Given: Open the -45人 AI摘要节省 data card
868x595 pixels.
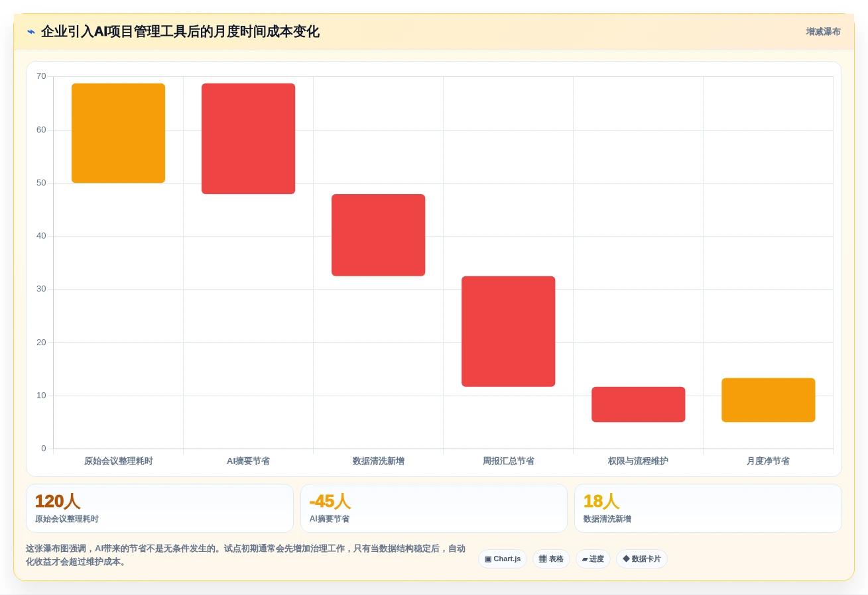Looking at the screenshot, I should pos(434,508).
